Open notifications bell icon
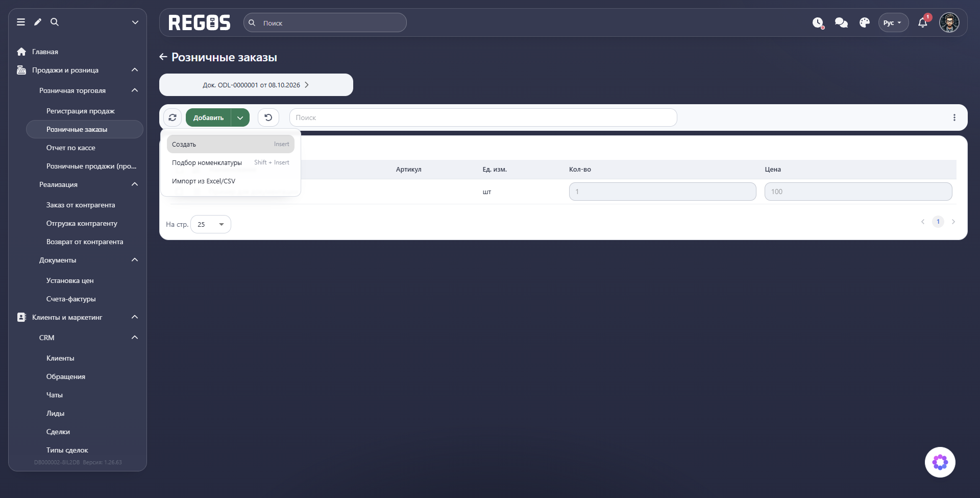Image resolution: width=980 pixels, height=498 pixels. click(923, 22)
